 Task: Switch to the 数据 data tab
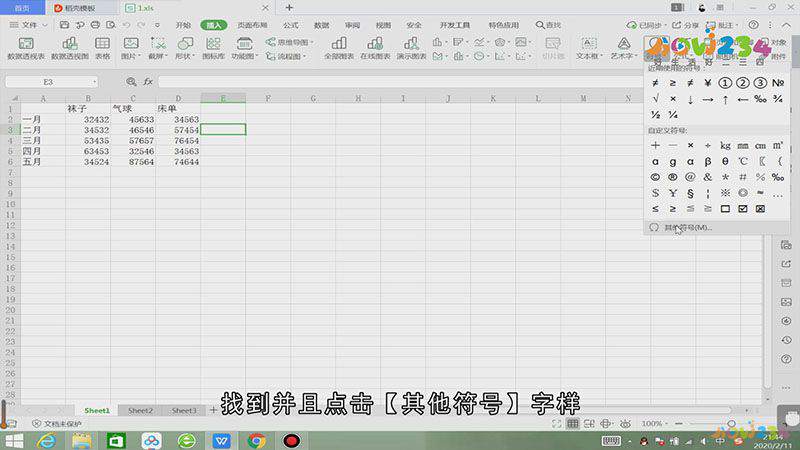point(321,25)
